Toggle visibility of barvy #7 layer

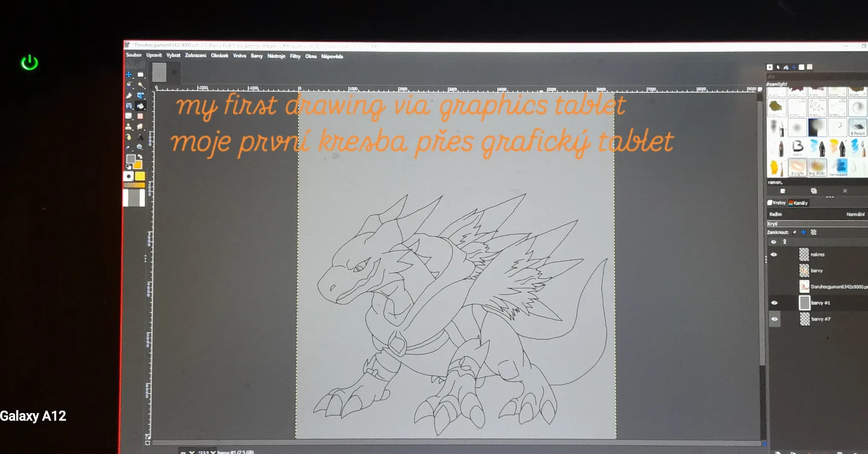point(775,319)
